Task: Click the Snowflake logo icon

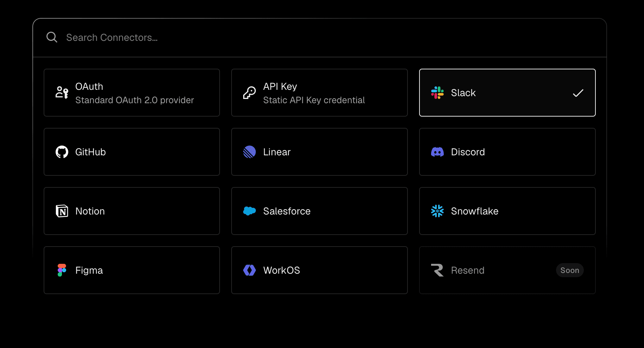Action: 437,211
